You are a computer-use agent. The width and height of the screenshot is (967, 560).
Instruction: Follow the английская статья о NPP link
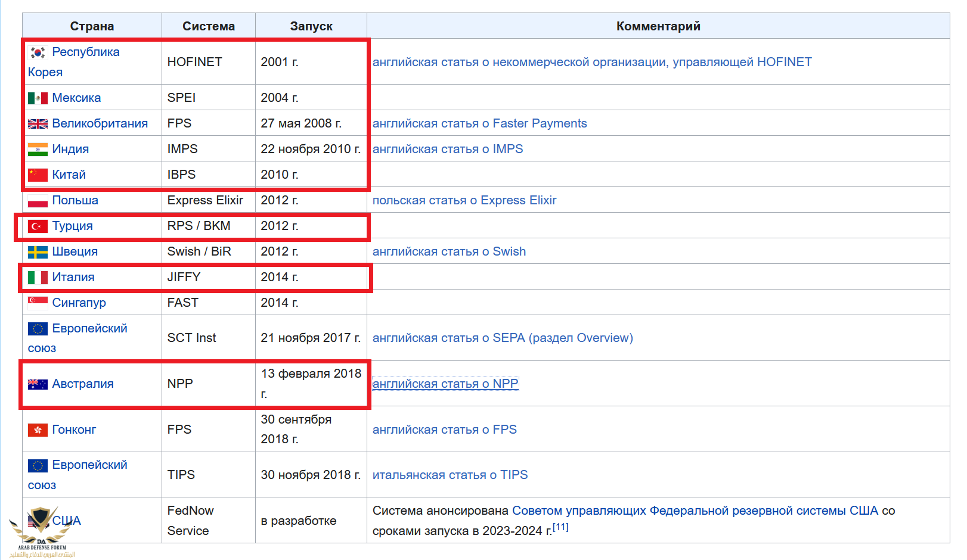coord(445,384)
